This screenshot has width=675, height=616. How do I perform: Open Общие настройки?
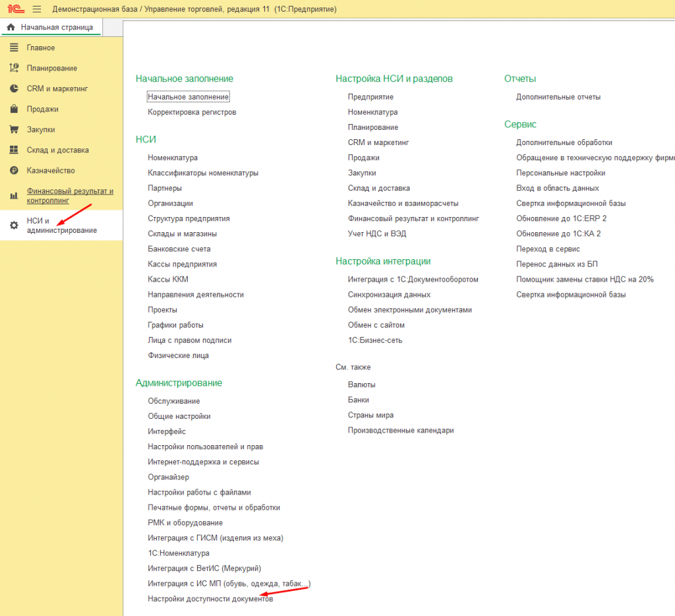click(x=179, y=416)
